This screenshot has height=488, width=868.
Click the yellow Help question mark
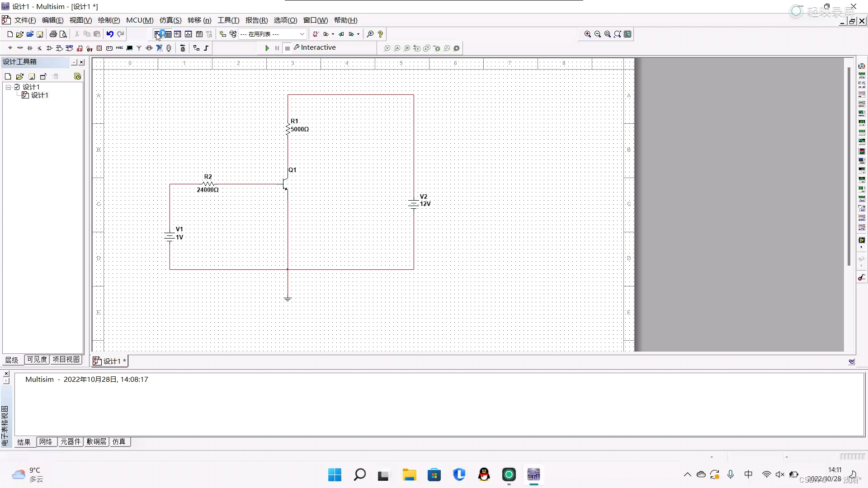coord(380,34)
